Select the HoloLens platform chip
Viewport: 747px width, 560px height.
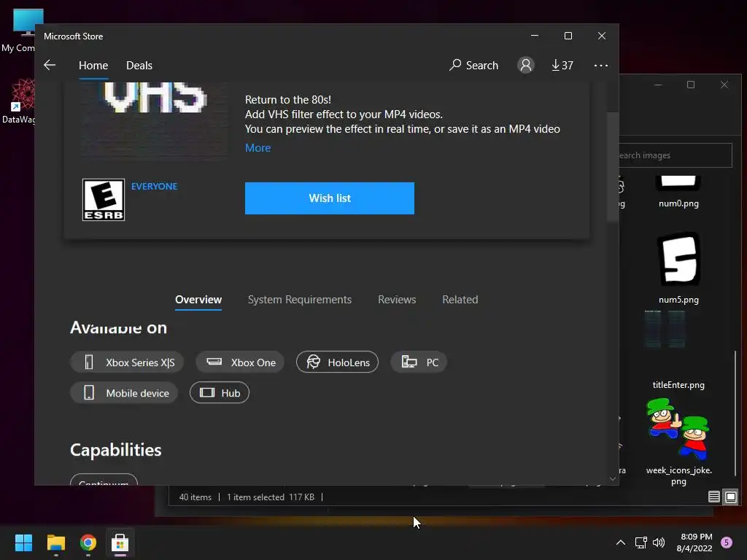point(337,362)
